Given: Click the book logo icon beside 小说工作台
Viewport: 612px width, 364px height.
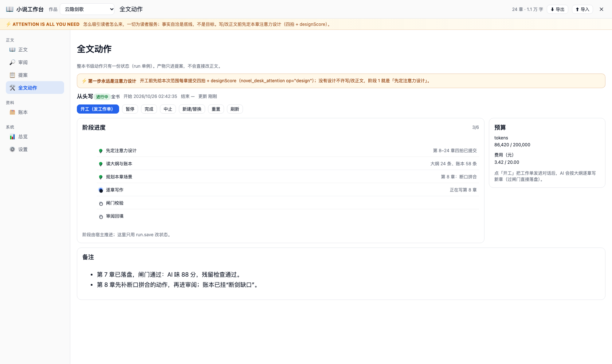Looking at the screenshot, I should (x=10, y=9).
